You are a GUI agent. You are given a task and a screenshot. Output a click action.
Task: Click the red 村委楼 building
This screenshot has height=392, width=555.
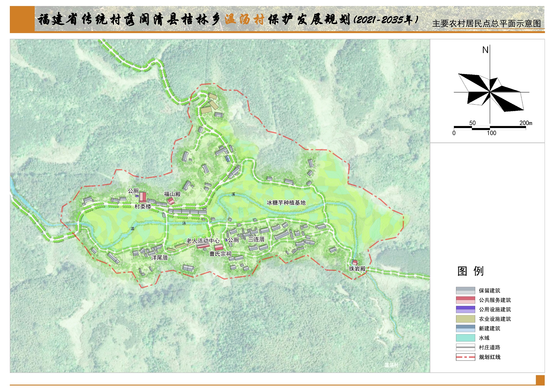[143, 197]
